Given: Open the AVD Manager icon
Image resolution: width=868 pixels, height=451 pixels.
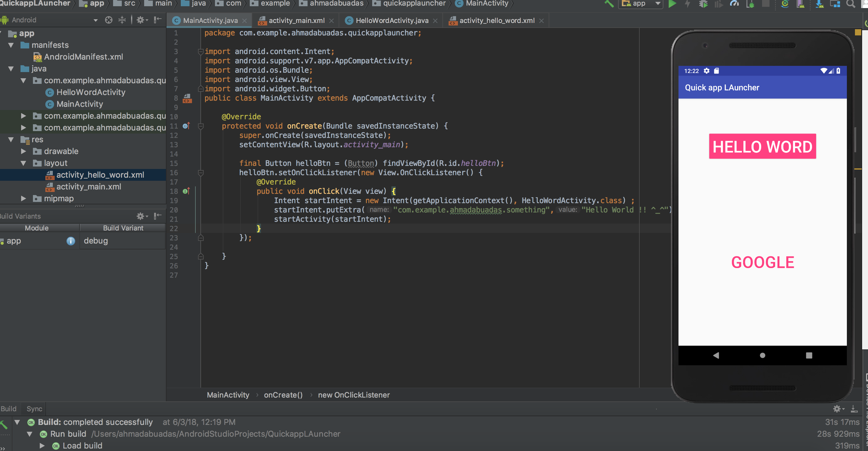Looking at the screenshot, I should (x=801, y=5).
